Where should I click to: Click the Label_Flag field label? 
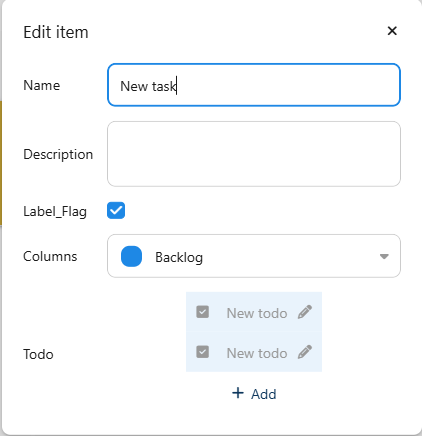pos(55,212)
